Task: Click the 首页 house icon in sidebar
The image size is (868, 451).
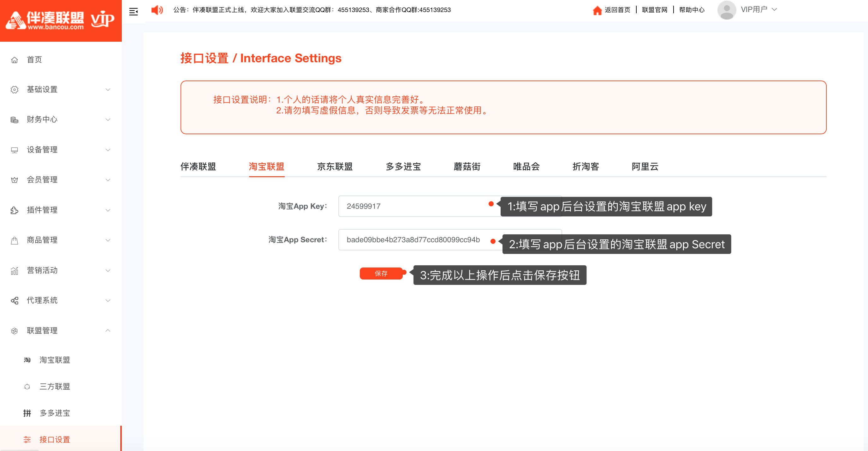Action: [x=15, y=60]
